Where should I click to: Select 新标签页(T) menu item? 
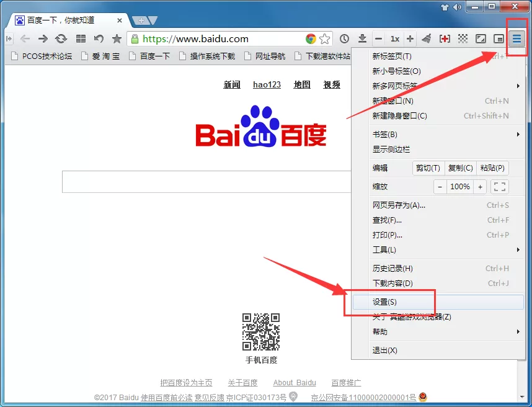pyautogui.click(x=438, y=56)
